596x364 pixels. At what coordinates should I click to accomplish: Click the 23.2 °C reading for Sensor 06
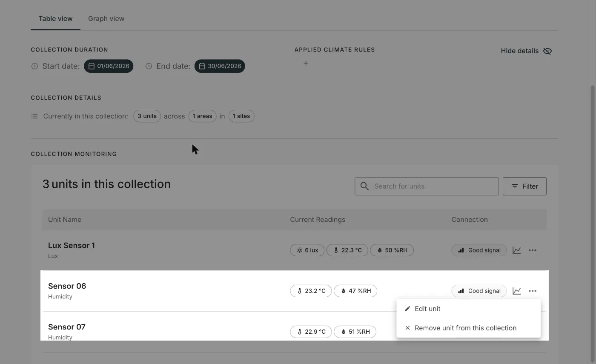pos(311,291)
